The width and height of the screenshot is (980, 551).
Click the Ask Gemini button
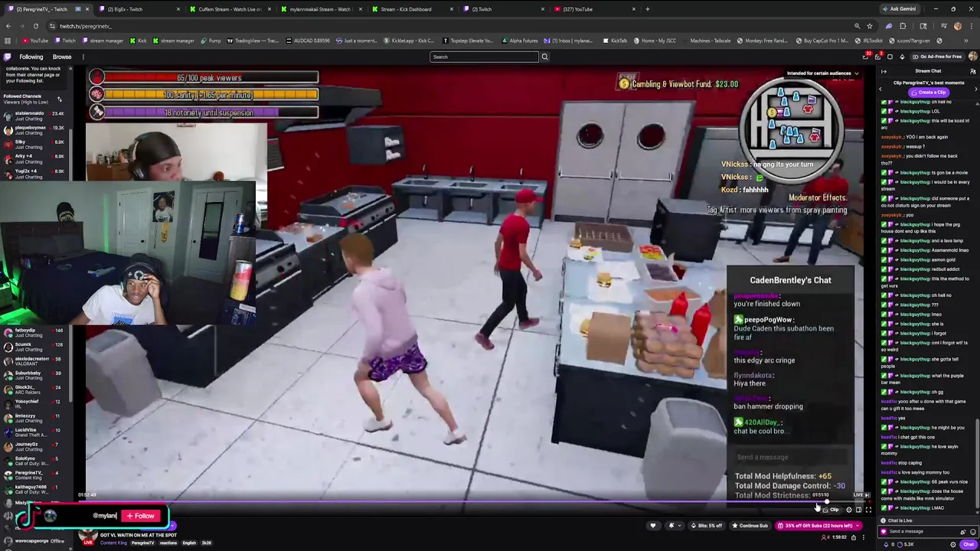pyautogui.click(x=898, y=9)
